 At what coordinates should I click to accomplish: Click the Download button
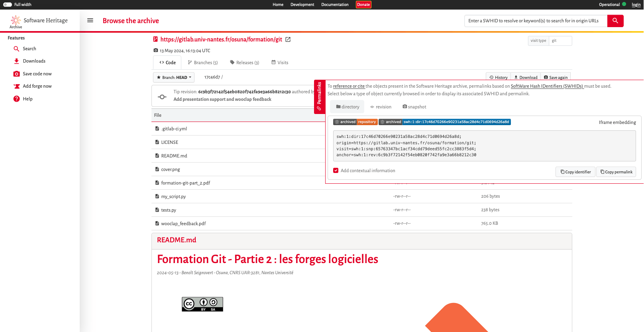526,77
